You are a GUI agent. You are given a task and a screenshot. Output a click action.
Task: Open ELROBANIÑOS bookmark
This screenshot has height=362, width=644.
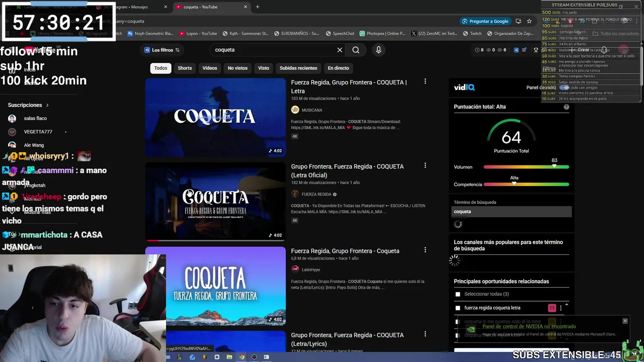tap(297, 33)
